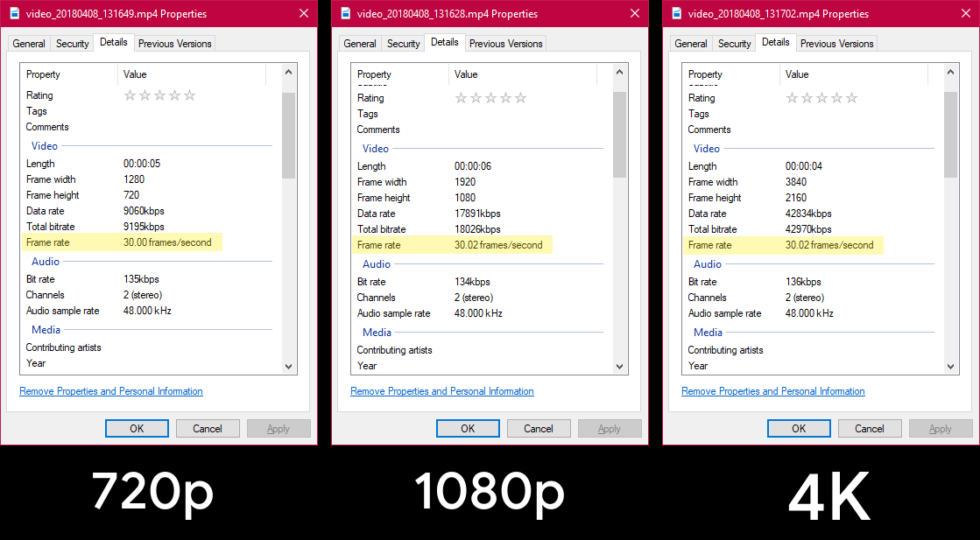Screen dimensions: 980x540
Task: Choose the third rating star in 131702 dialog
Action: point(822,98)
